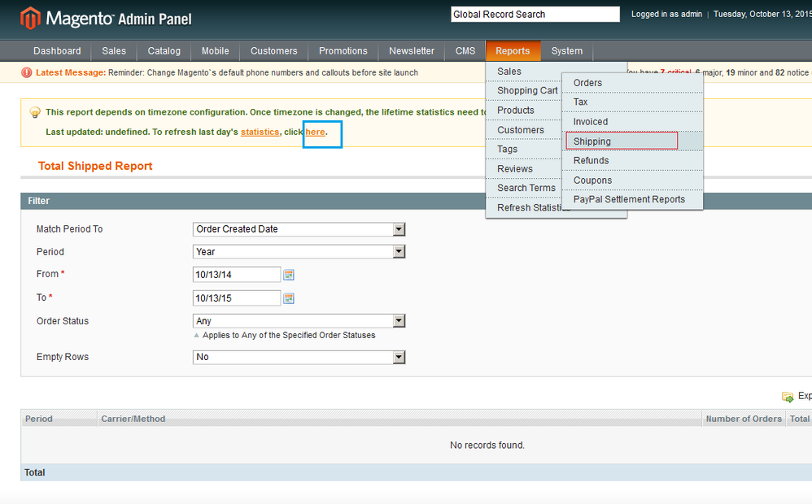Click the Period column header

(x=59, y=419)
